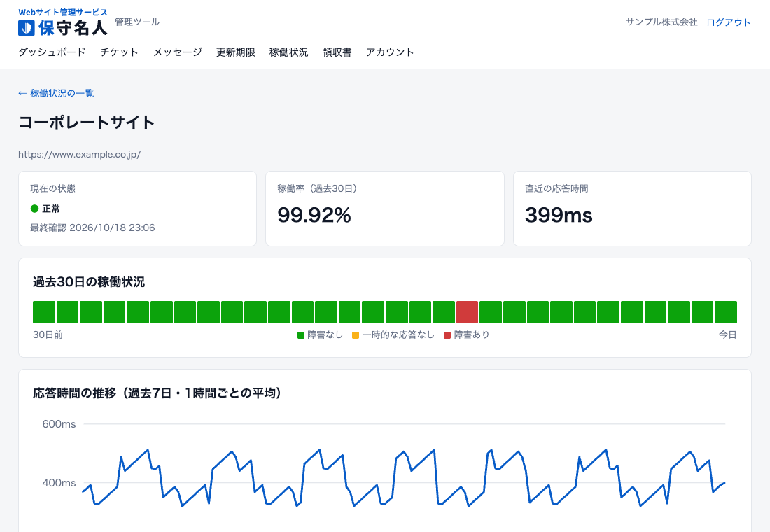Screen dimensions: 770x532
Task: Click the 過去30日の稼働状況 heading
Action: 89,282
